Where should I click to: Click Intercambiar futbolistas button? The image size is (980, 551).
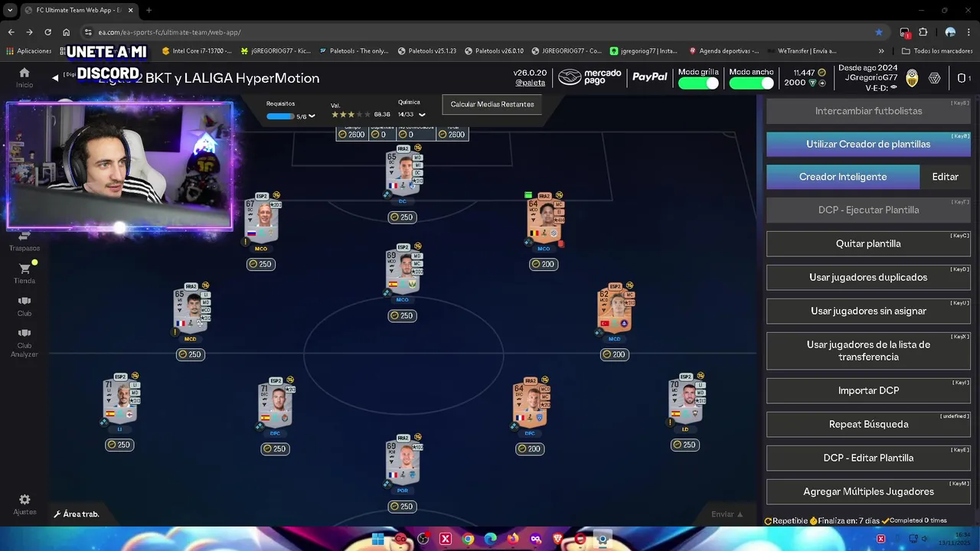click(868, 111)
